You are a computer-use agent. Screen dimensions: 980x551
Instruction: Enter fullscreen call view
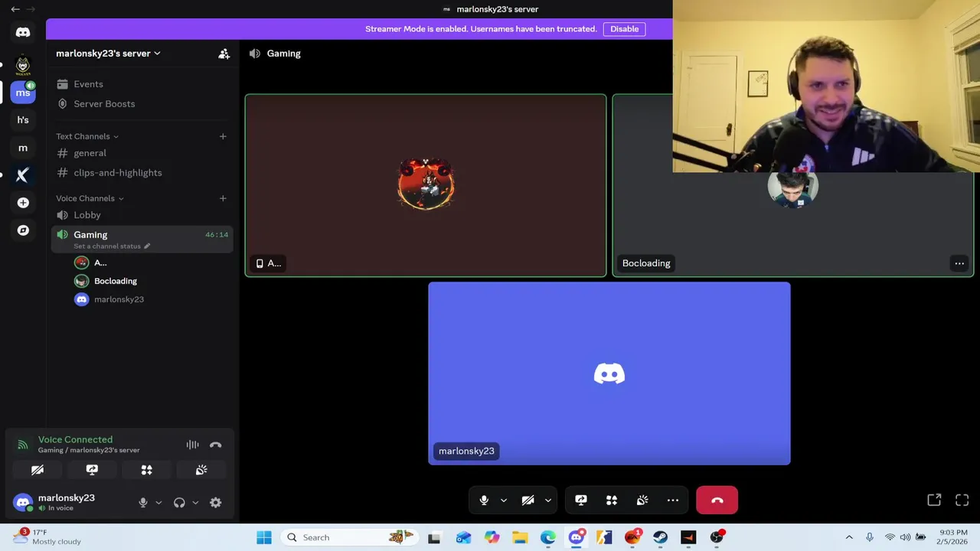tap(962, 500)
